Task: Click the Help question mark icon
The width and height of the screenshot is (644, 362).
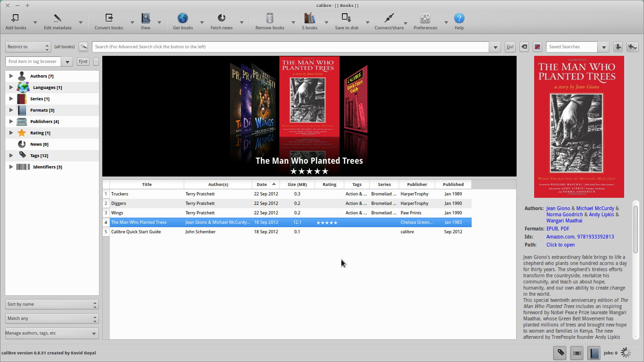Action: 459,18
